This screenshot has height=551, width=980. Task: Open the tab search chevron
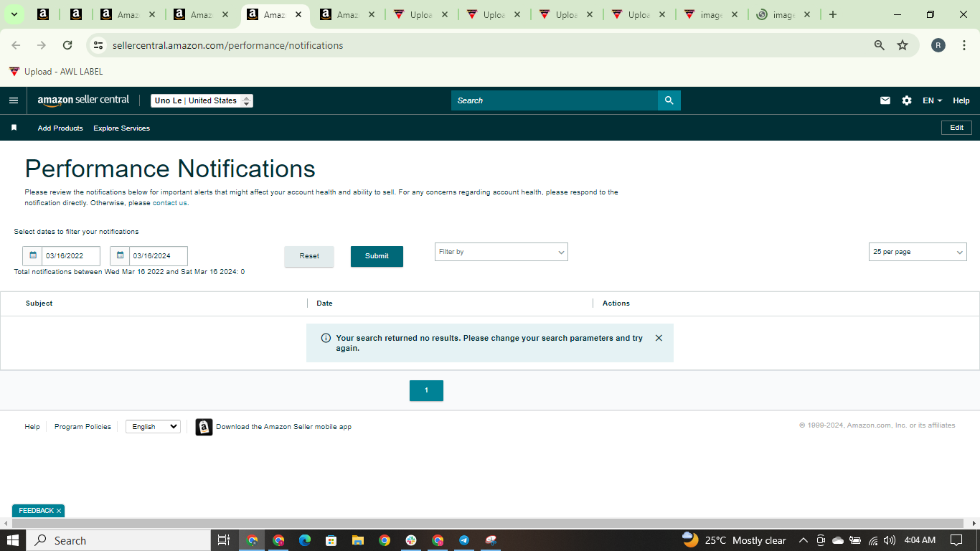coord(14,14)
